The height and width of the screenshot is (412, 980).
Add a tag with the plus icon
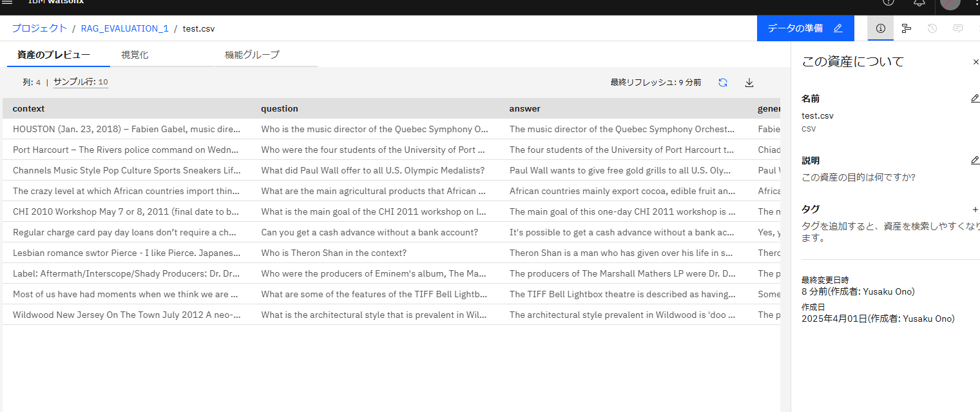(975, 210)
